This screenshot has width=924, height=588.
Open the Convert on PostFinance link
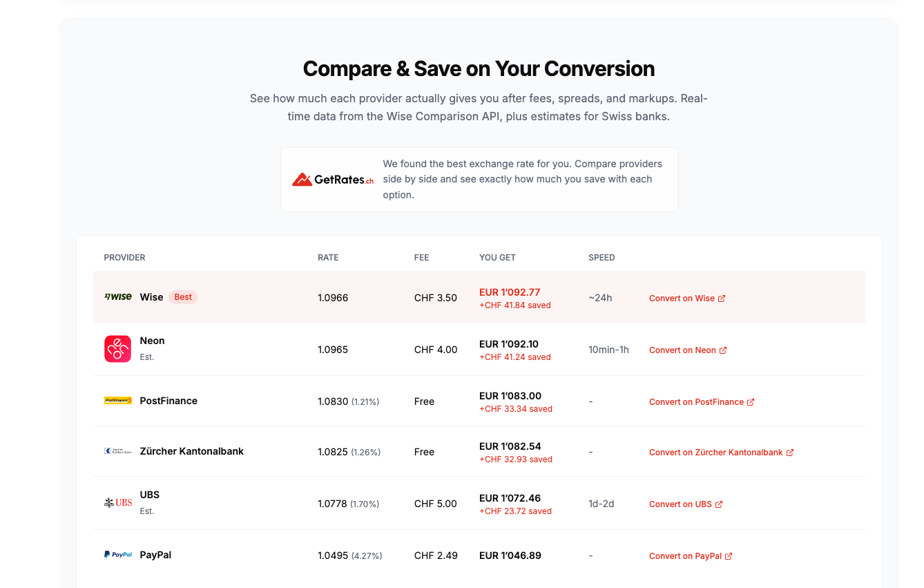[x=697, y=401]
